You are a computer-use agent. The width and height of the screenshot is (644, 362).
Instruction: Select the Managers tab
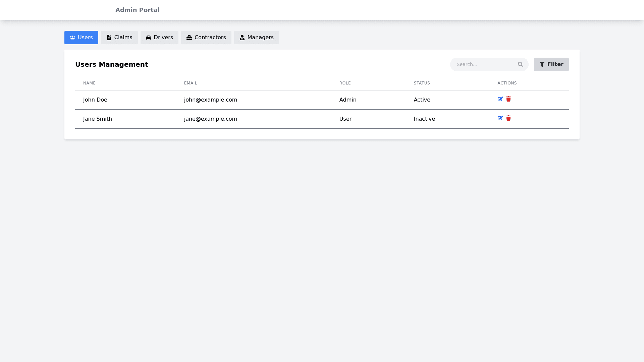coord(257,38)
